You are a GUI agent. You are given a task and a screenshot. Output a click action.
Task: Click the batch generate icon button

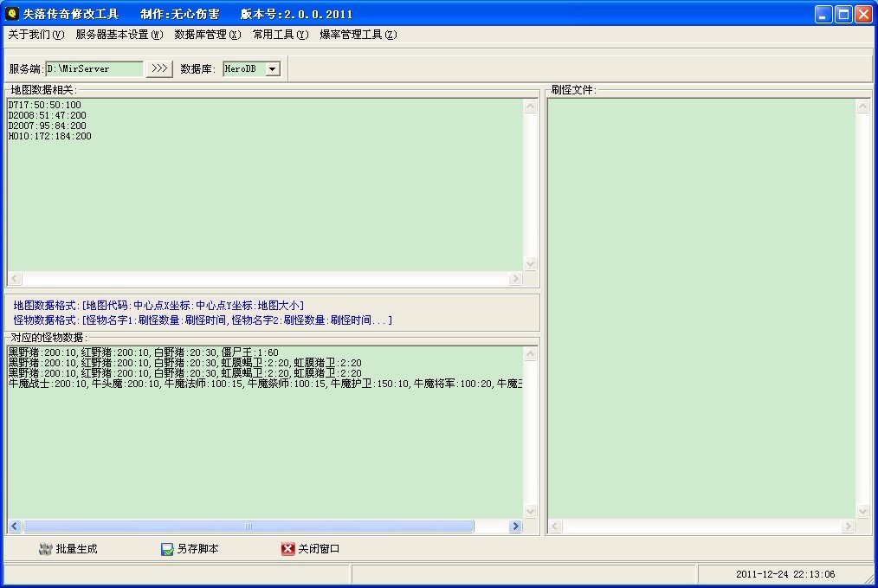pyautogui.click(x=46, y=549)
